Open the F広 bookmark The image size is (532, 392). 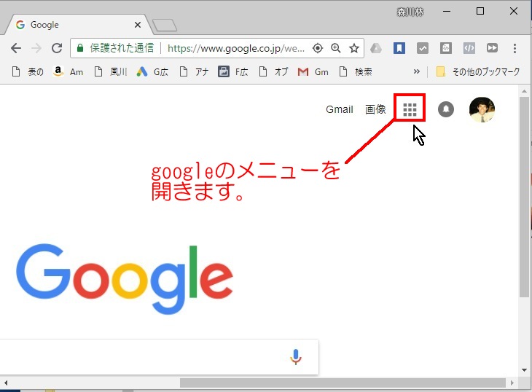[x=233, y=72]
